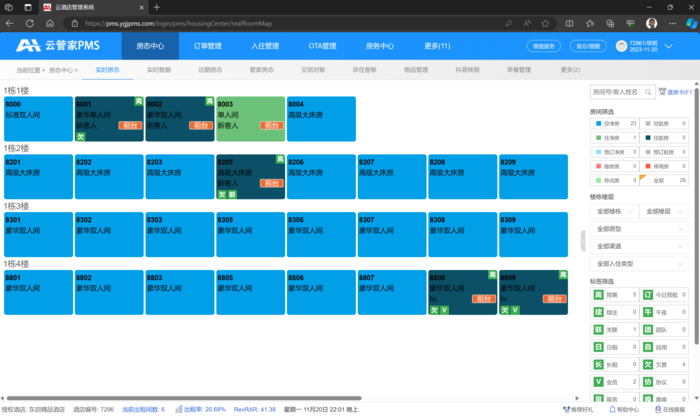
Task: Click the horizontal scrollbar under room map
Action: coord(184,398)
